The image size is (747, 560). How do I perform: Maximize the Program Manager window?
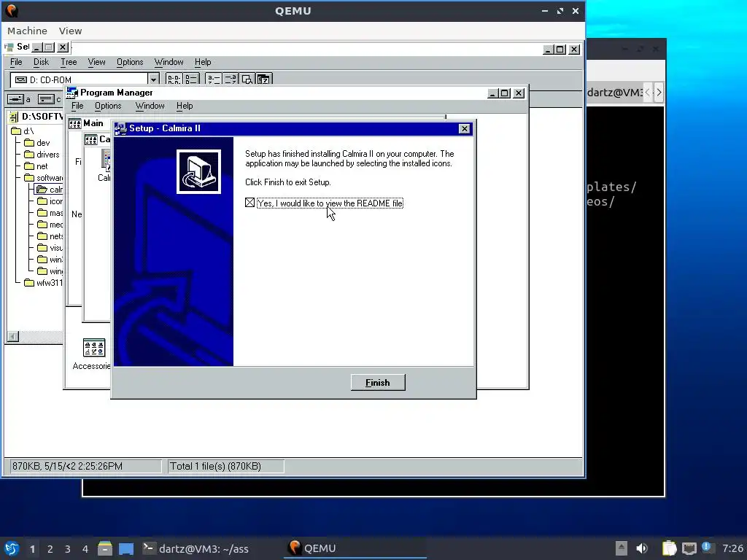tap(505, 93)
